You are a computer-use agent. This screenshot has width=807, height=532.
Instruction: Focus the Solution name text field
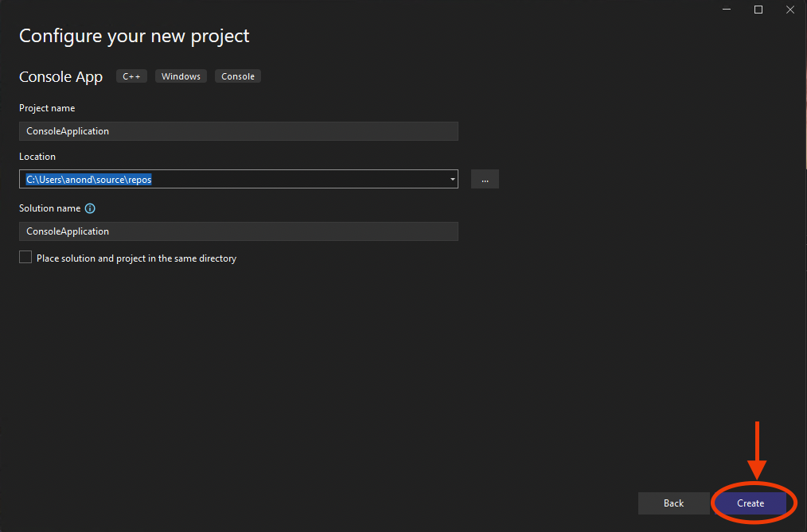pos(239,231)
